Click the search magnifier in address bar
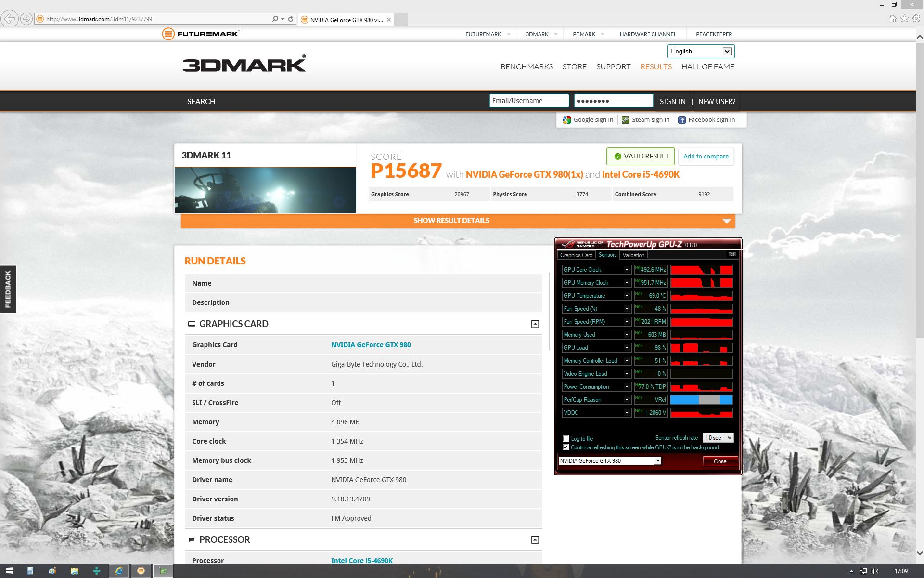 [275, 19]
